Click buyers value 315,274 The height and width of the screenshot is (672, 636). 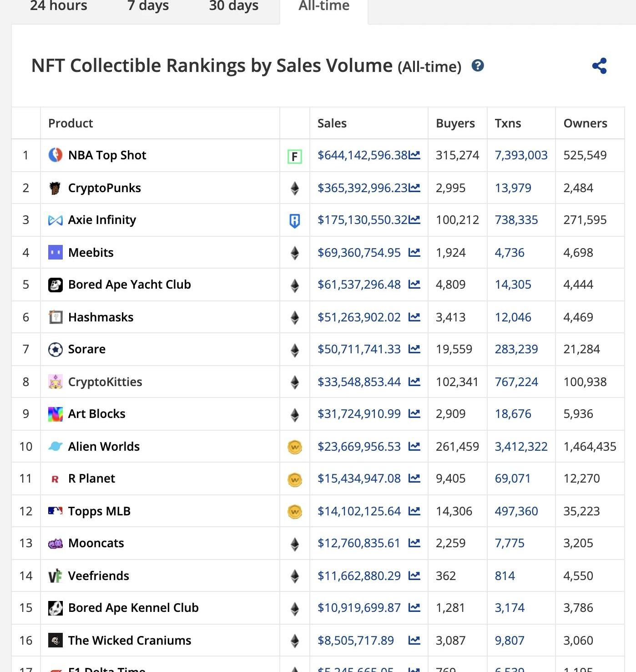457,155
